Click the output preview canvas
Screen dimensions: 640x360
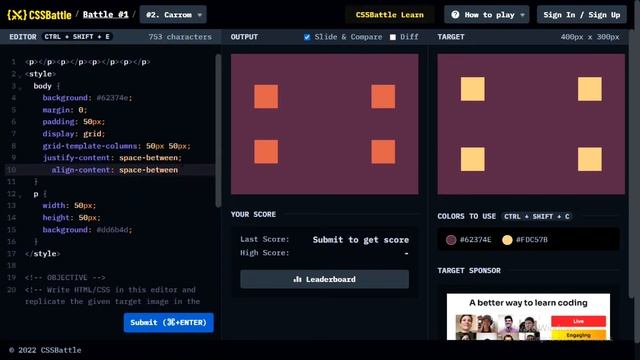tap(324, 124)
